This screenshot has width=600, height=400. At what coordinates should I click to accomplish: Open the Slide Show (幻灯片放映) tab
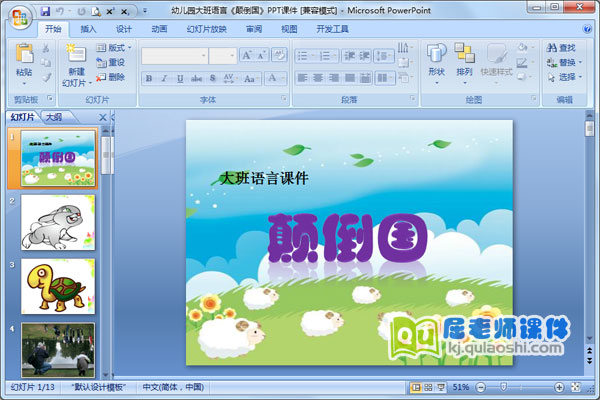206,29
